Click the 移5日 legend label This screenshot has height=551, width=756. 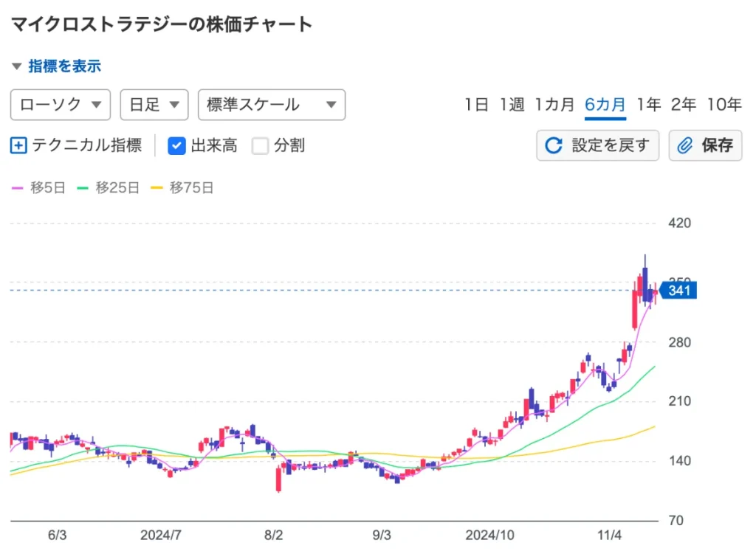[48, 188]
